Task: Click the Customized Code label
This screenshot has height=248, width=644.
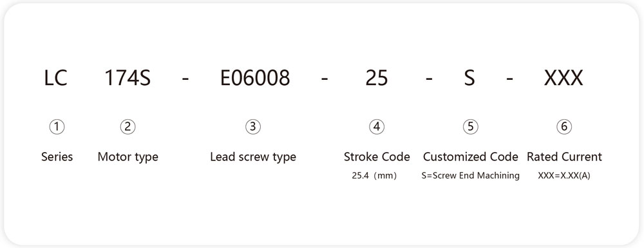Action: point(471,157)
